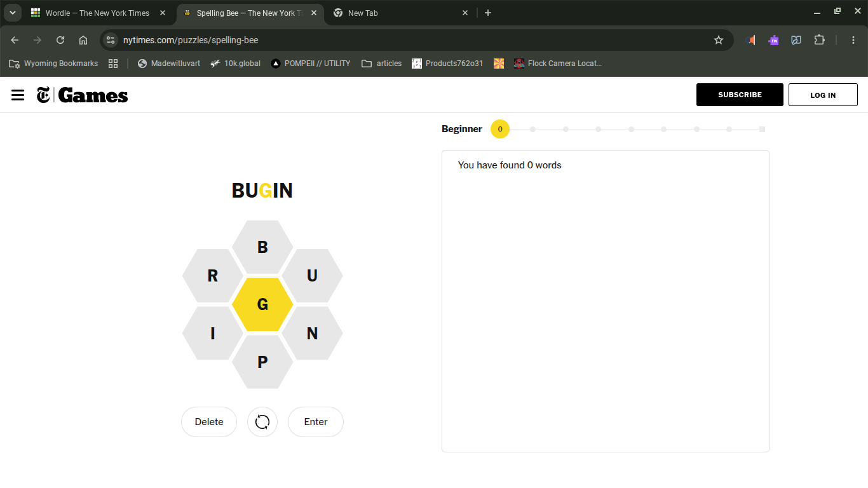
Task: Switch to the New Tab tab
Action: pos(400,13)
